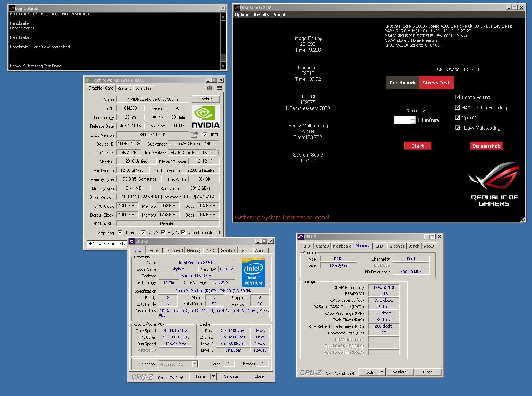
Task: Click the Log Output scrollbar up arrow
Action: pos(223,16)
